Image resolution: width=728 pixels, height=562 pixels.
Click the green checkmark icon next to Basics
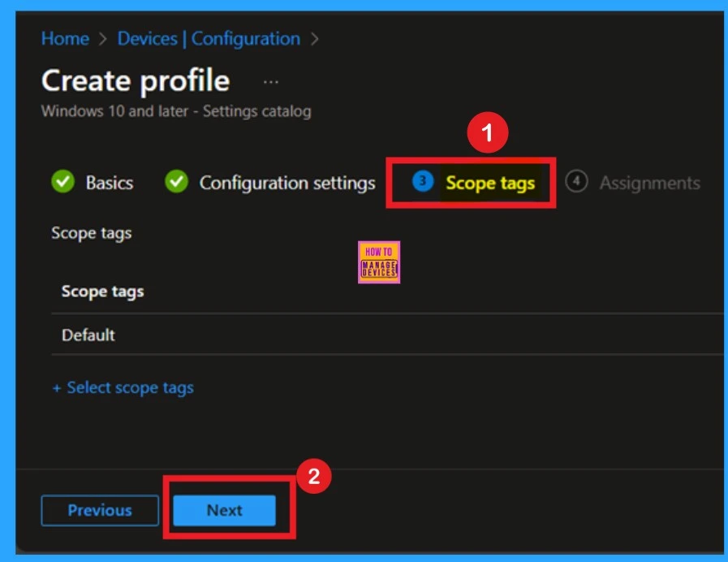click(x=62, y=181)
